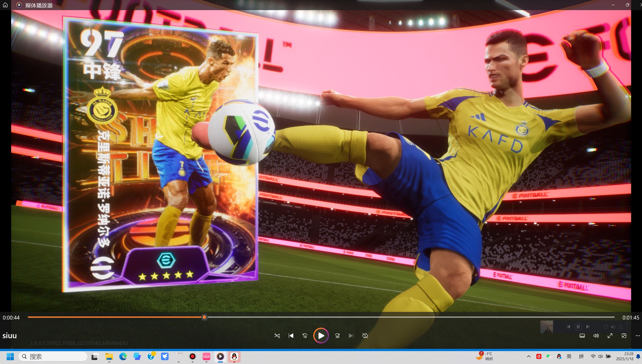642x364 pixels.
Task: Like the song in the floating music widget
Action: [606, 327]
